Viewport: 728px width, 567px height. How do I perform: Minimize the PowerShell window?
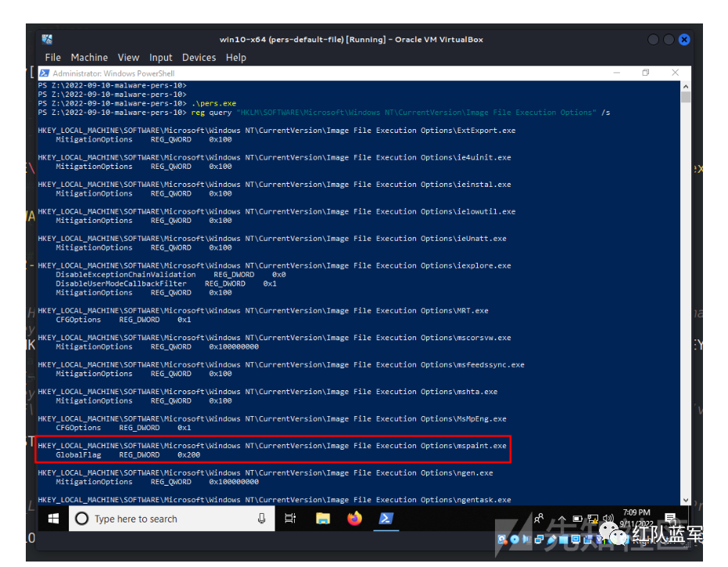[x=616, y=73]
